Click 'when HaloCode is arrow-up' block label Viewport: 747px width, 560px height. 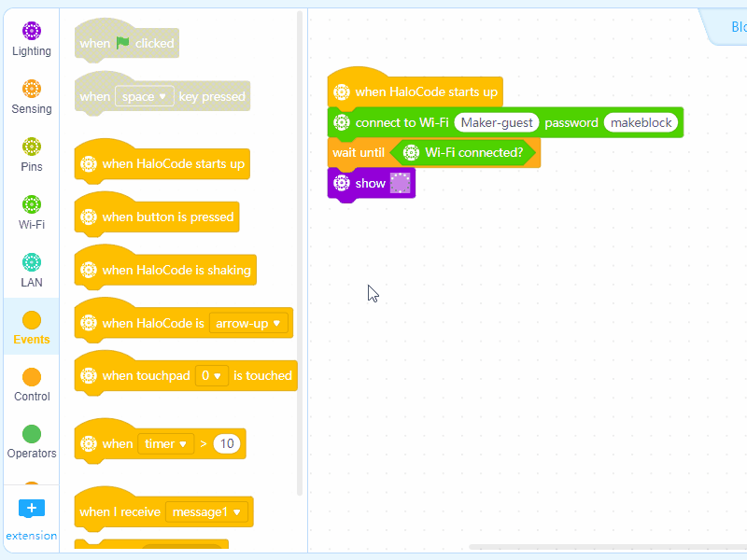click(153, 323)
